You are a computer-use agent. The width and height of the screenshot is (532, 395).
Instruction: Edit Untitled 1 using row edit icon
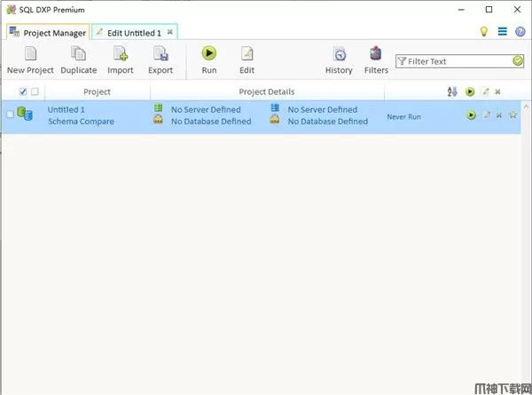pyautogui.click(x=487, y=115)
